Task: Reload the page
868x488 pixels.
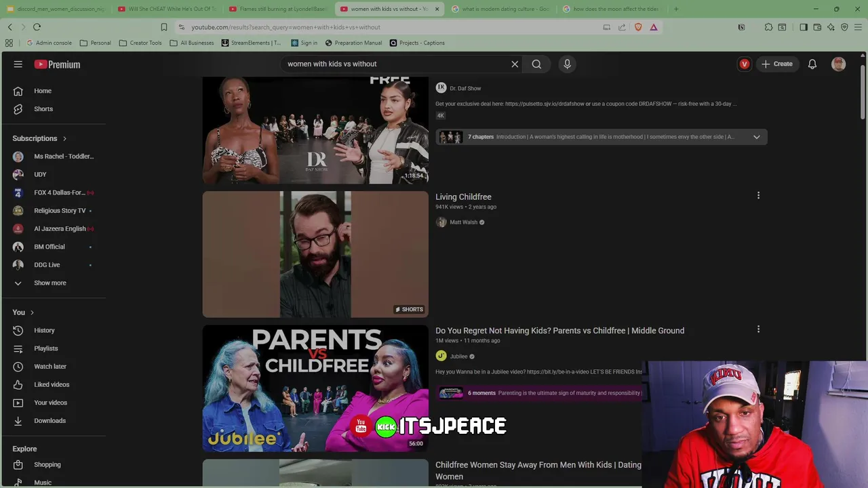Action: point(37,27)
